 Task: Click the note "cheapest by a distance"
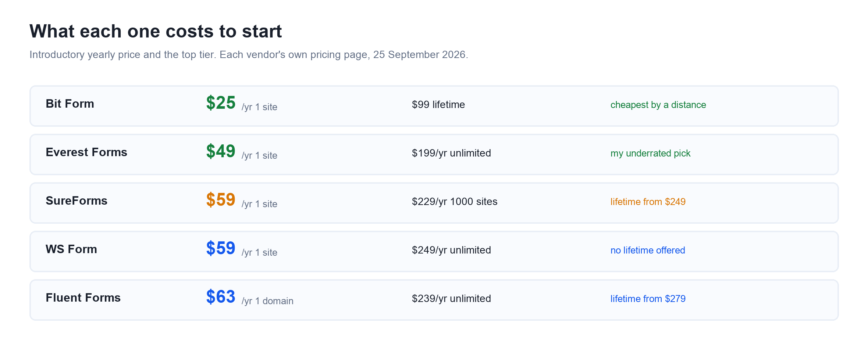[658, 105]
